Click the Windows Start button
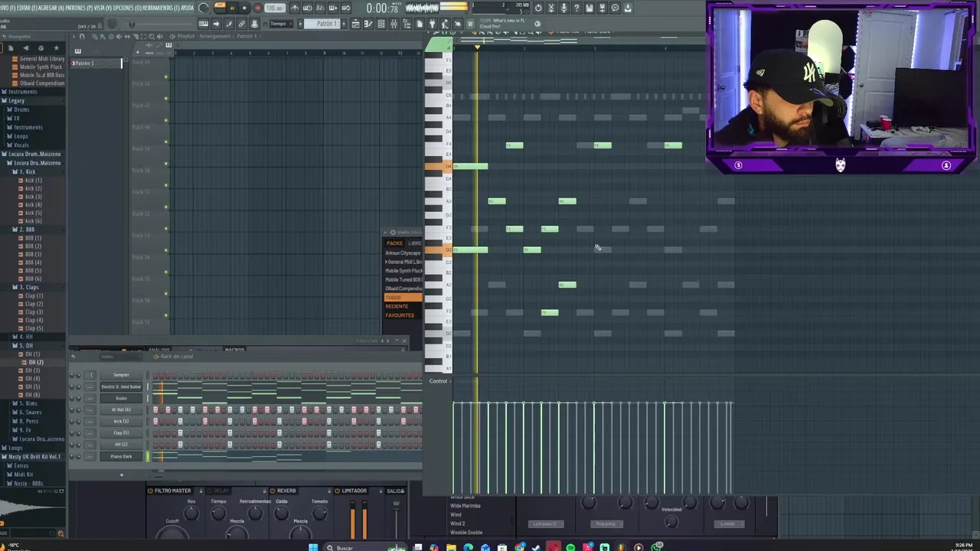This screenshot has height=551, width=980. pyautogui.click(x=313, y=547)
